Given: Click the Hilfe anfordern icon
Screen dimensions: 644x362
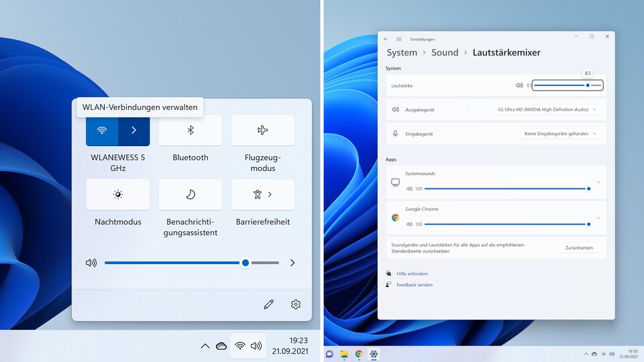Looking at the screenshot, I should click(x=388, y=274).
